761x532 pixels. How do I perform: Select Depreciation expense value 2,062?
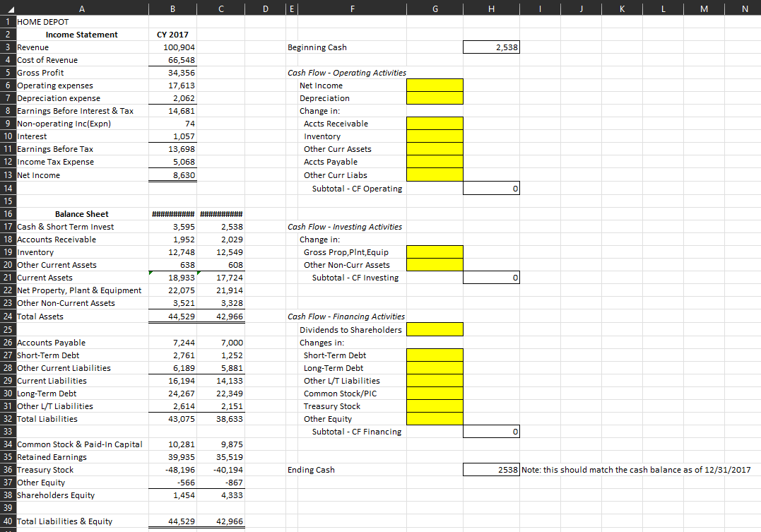point(173,98)
